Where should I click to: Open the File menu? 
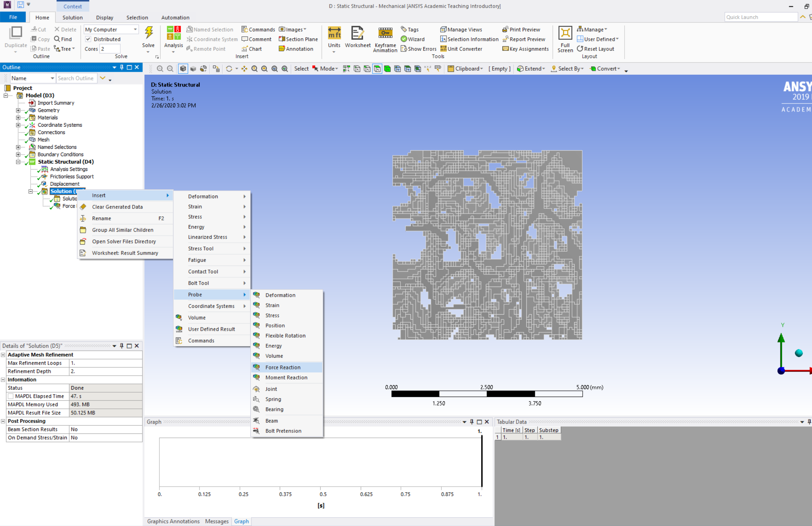click(x=13, y=17)
